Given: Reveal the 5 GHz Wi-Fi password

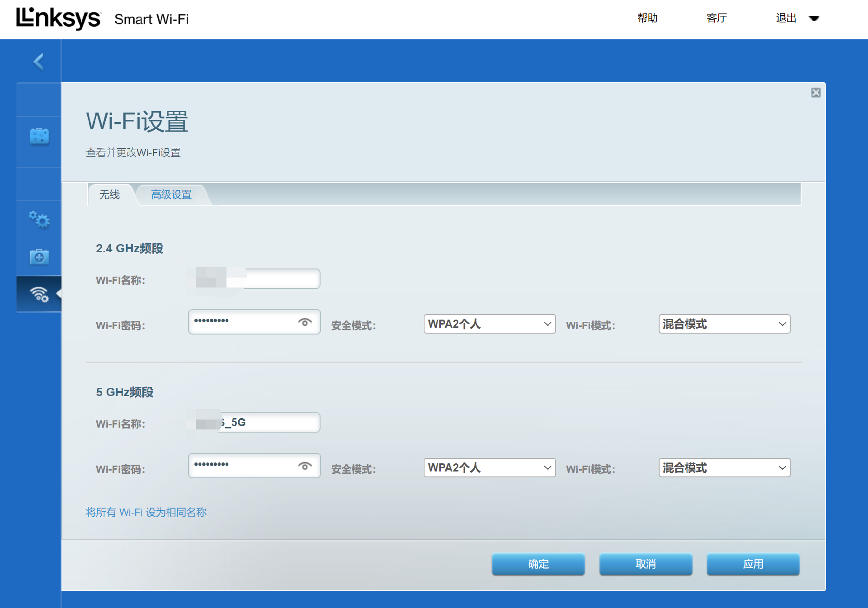Looking at the screenshot, I should click(x=305, y=466).
